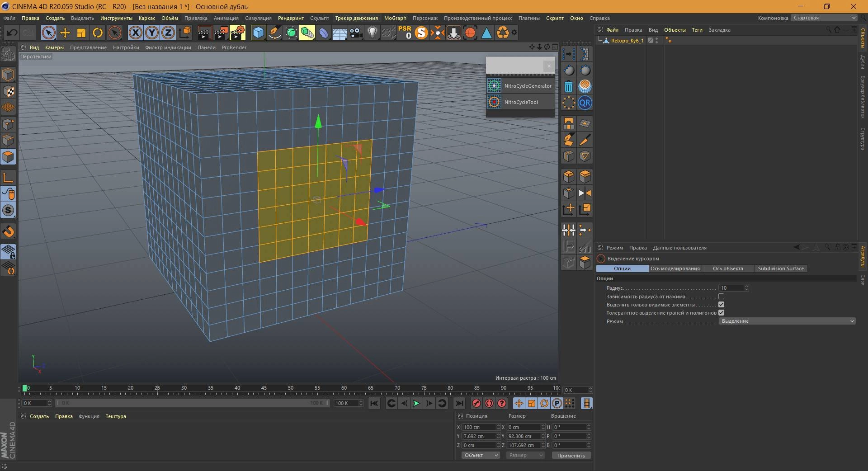Toggle Autokeying red button
This screenshot has width=868, height=471.
489,403
